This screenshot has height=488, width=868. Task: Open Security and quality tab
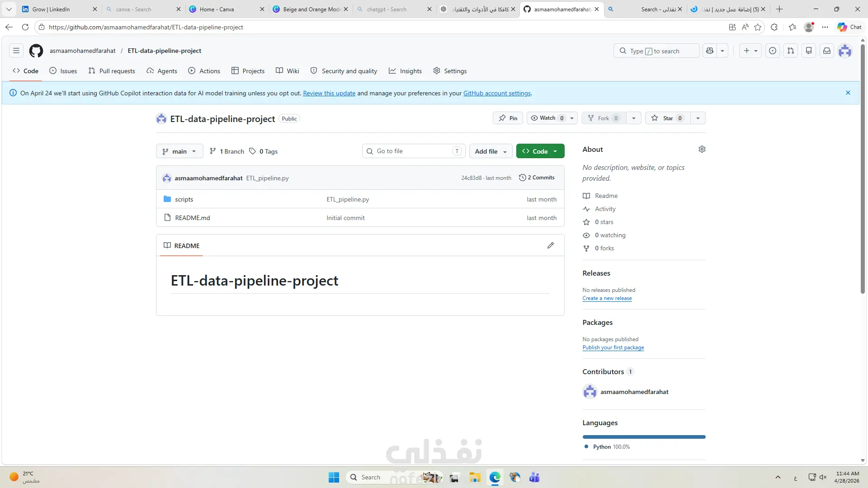344,71
